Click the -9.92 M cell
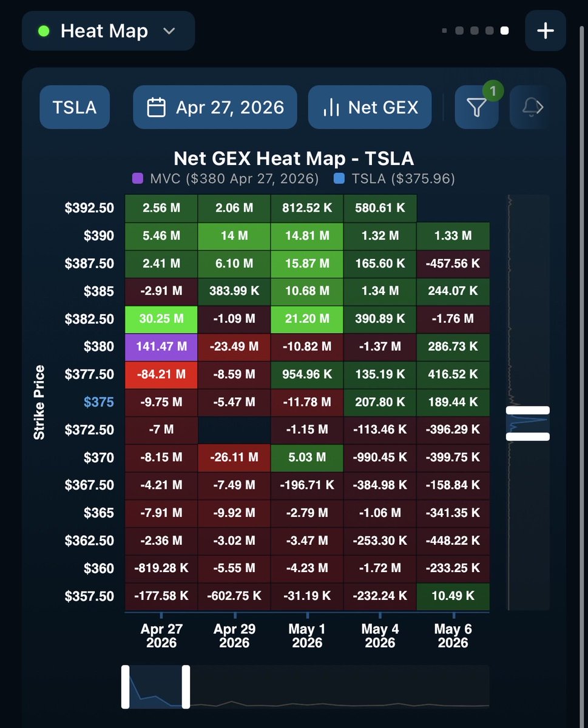 pos(234,513)
